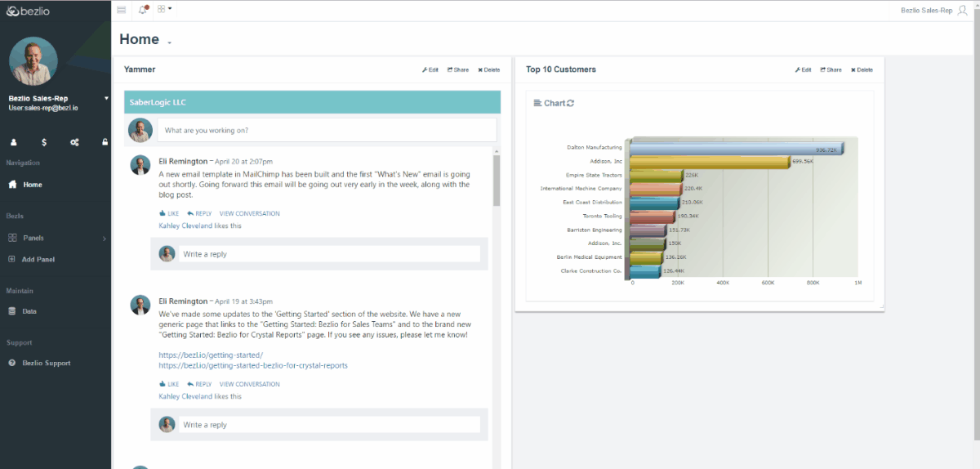View conversation for the April 20 post
980x469 pixels.
tap(250, 213)
